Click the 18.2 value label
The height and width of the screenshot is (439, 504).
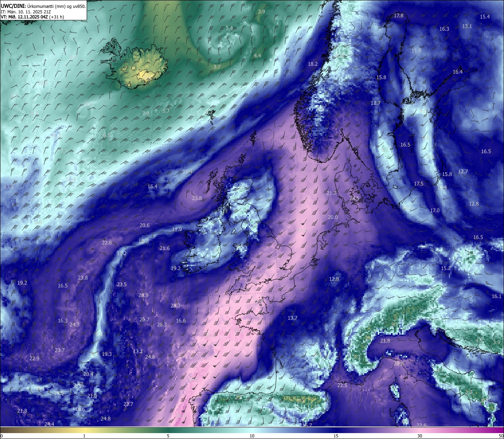coord(313,64)
